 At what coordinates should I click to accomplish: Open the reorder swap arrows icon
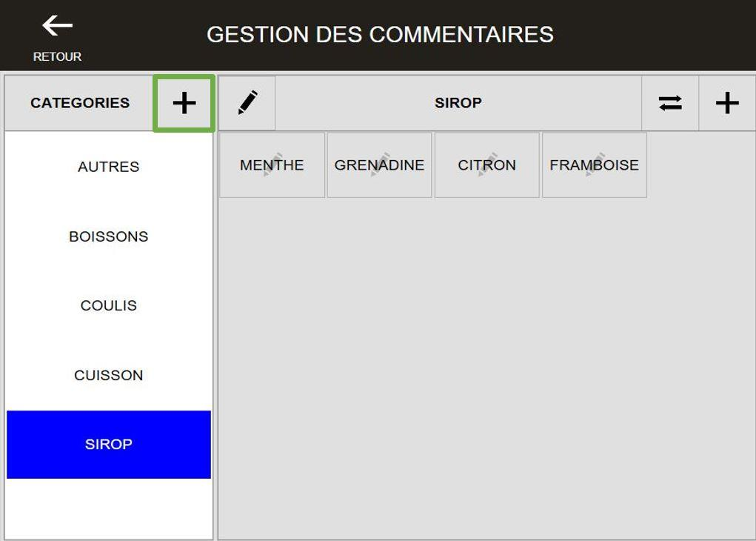coord(670,103)
